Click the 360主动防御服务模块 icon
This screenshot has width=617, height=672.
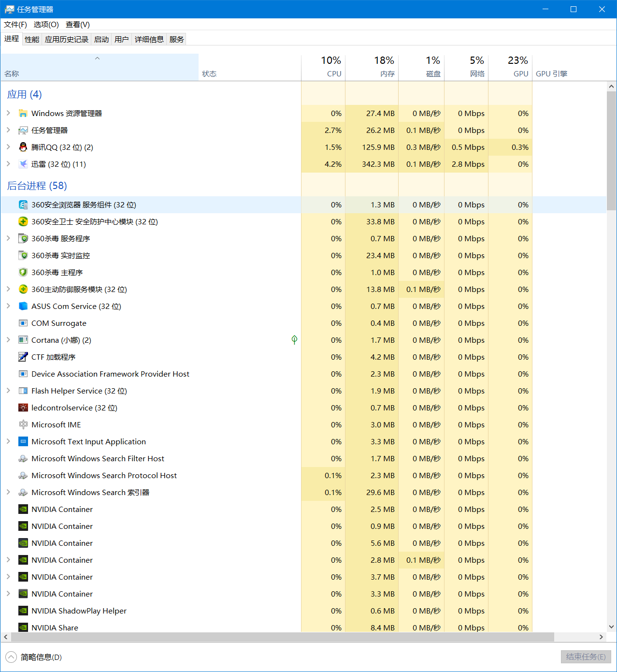click(x=23, y=290)
